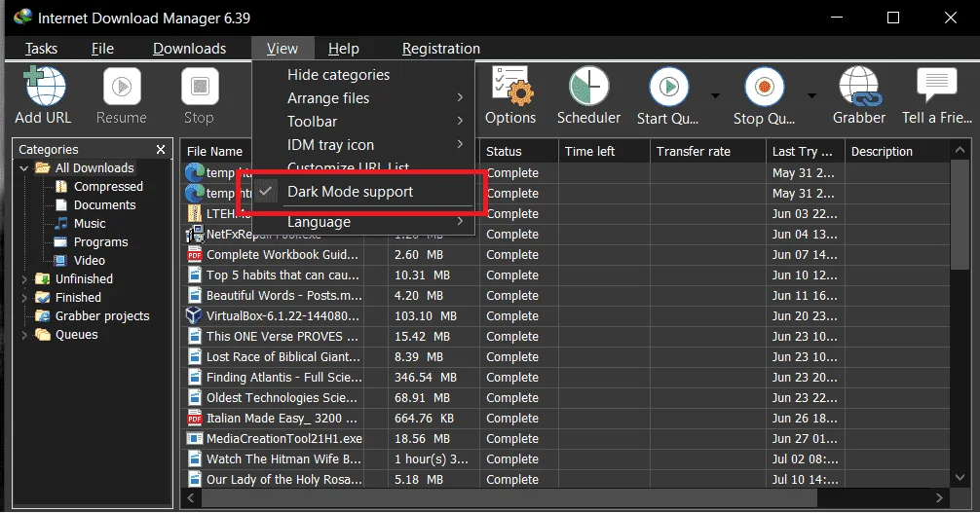Sort by the Description column header
980x513 pixels.
click(x=897, y=151)
